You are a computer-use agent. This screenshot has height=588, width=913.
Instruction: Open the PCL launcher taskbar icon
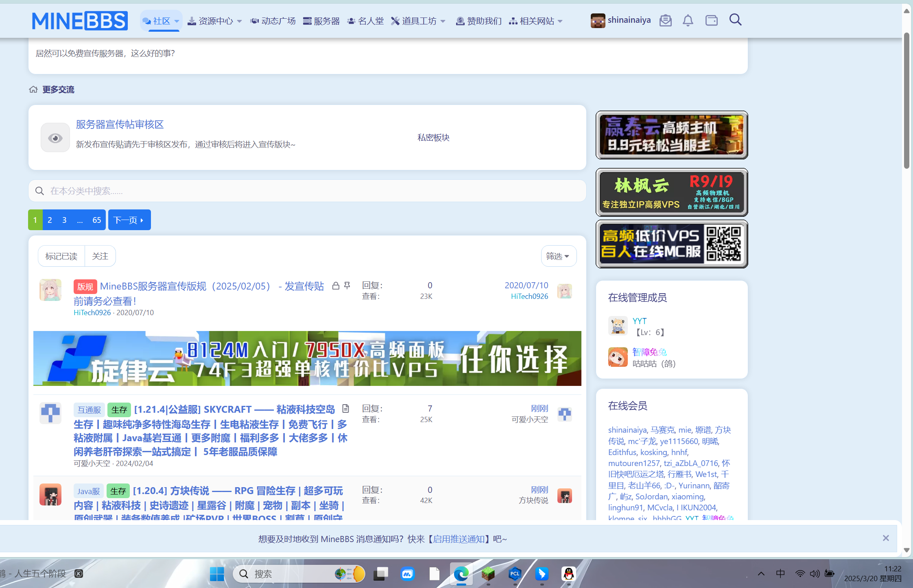tap(515, 574)
